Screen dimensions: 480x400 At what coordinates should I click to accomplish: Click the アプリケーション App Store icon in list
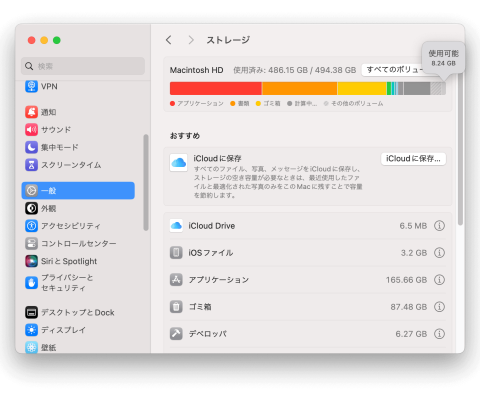pos(176,280)
